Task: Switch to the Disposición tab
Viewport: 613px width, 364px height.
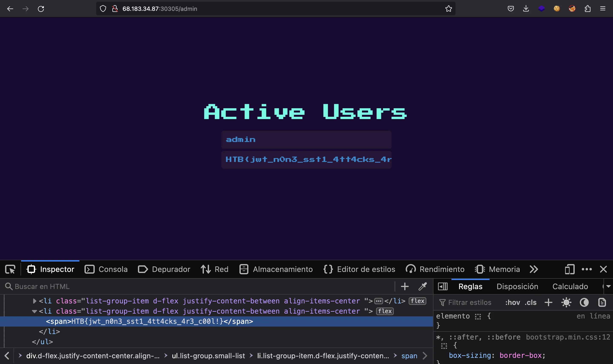Action: (517, 286)
